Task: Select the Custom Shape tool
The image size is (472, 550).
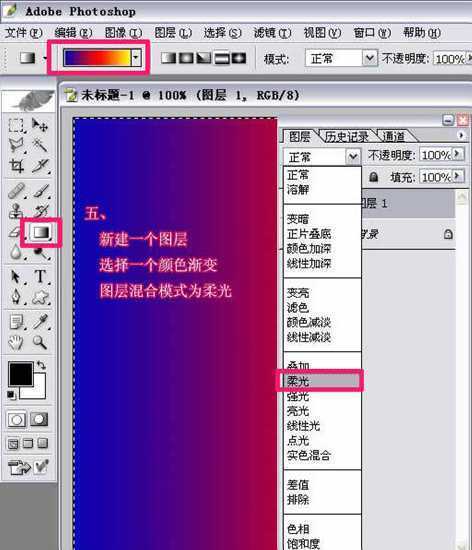Action: coord(41,297)
